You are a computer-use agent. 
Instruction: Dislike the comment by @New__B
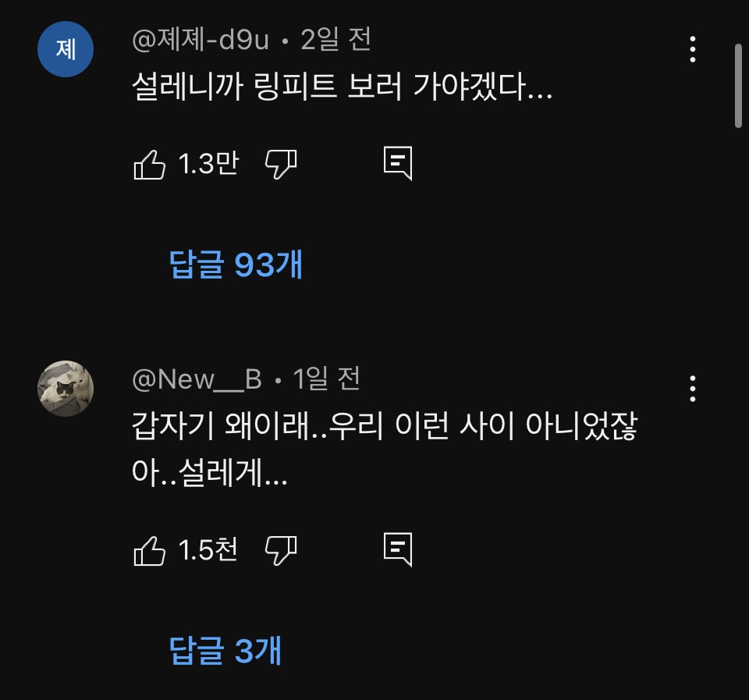[x=281, y=550]
